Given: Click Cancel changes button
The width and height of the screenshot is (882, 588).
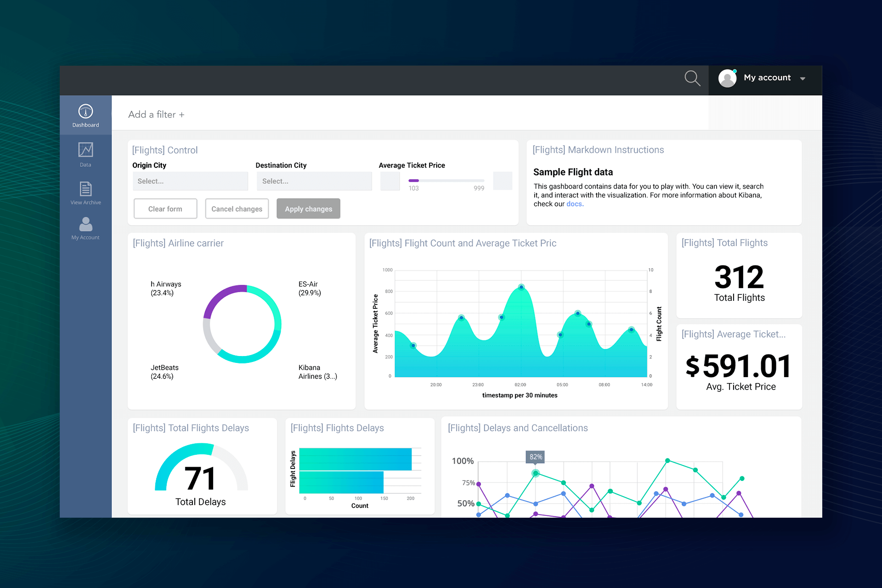Looking at the screenshot, I should point(236,209).
